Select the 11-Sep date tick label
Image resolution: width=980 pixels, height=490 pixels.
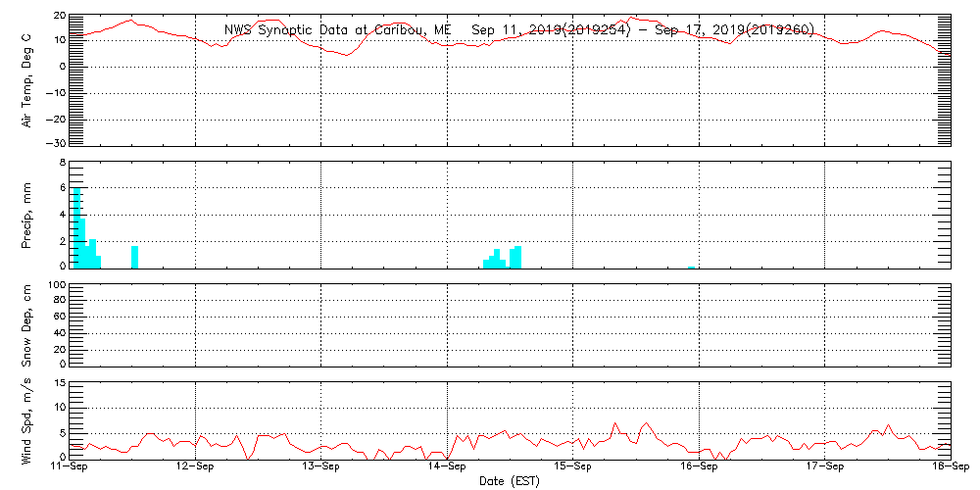tap(71, 468)
